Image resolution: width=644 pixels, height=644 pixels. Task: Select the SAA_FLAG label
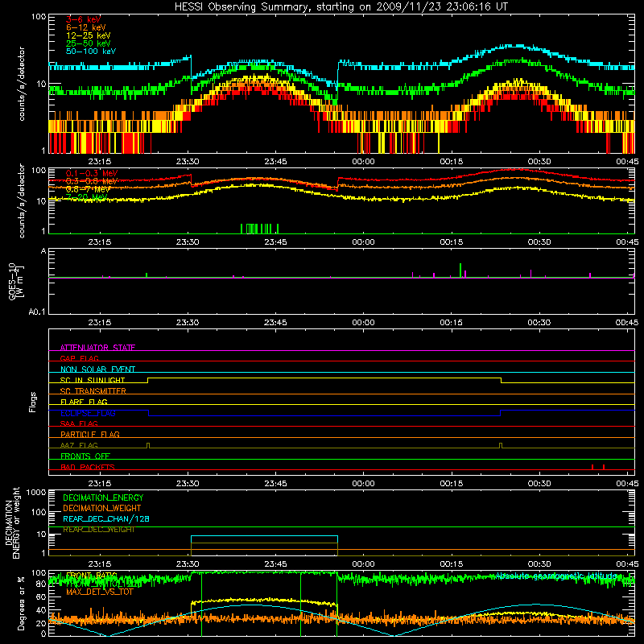[x=79, y=423]
